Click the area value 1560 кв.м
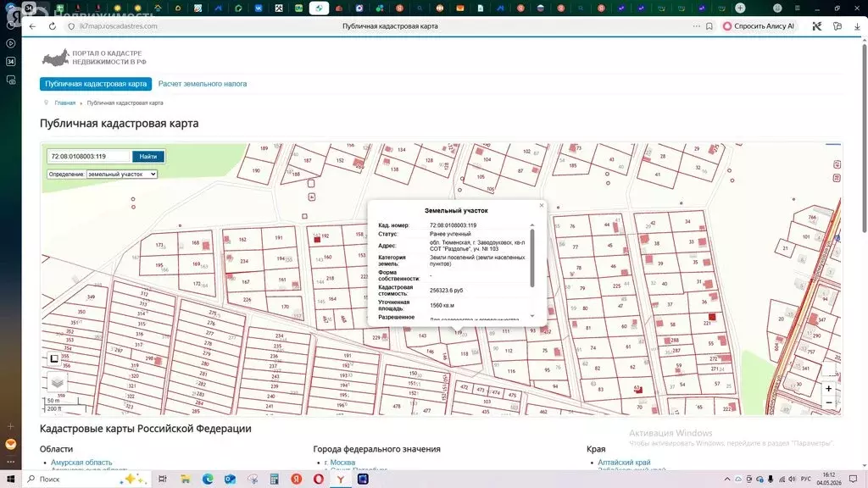The image size is (868, 488). (x=442, y=305)
